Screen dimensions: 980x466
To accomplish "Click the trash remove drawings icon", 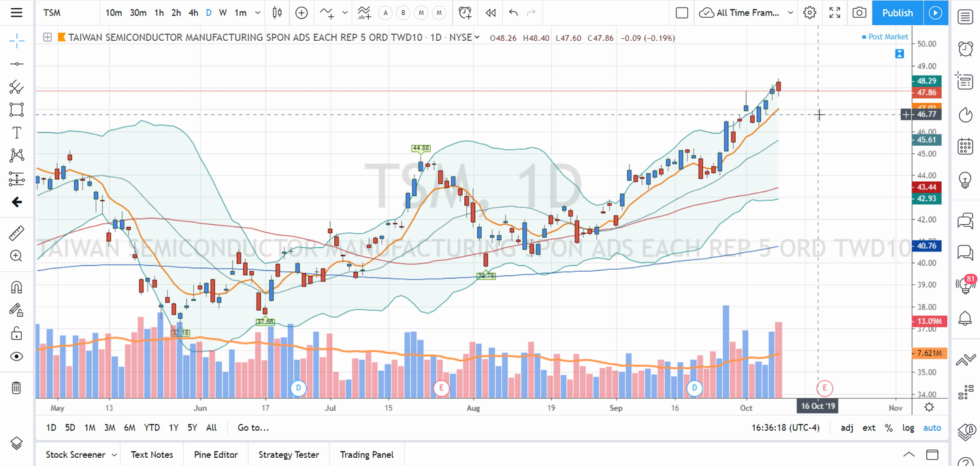I will click(x=16, y=388).
